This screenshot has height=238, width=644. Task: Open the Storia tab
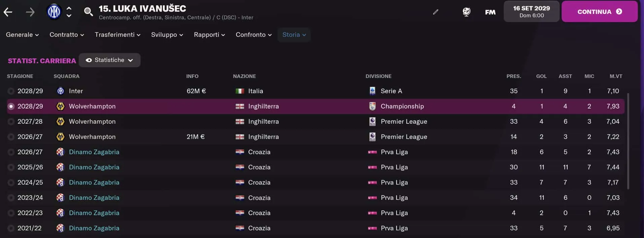coord(294,35)
